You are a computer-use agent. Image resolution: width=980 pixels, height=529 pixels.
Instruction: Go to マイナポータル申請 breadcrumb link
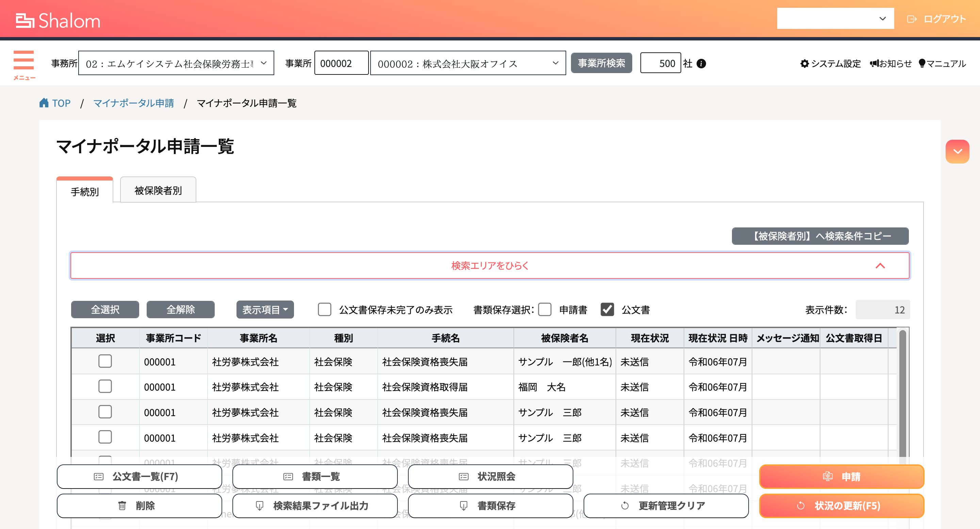pyautogui.click(x=133, y=103)
